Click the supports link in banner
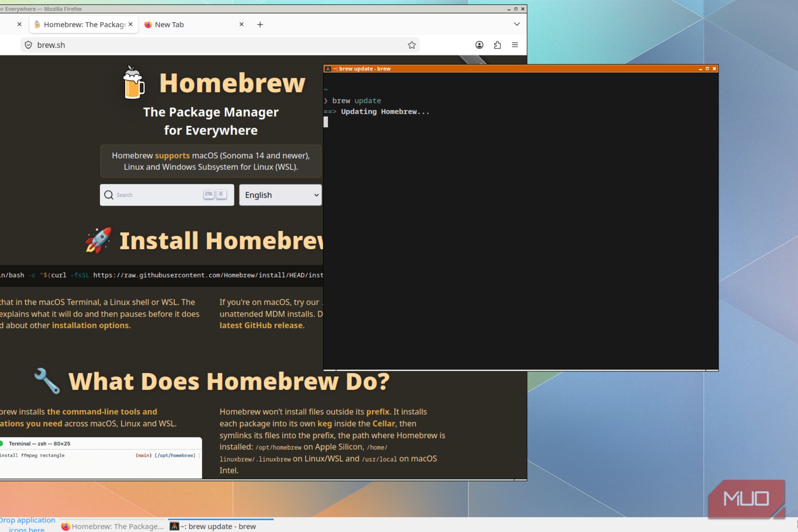 click(x=172, y=156)
